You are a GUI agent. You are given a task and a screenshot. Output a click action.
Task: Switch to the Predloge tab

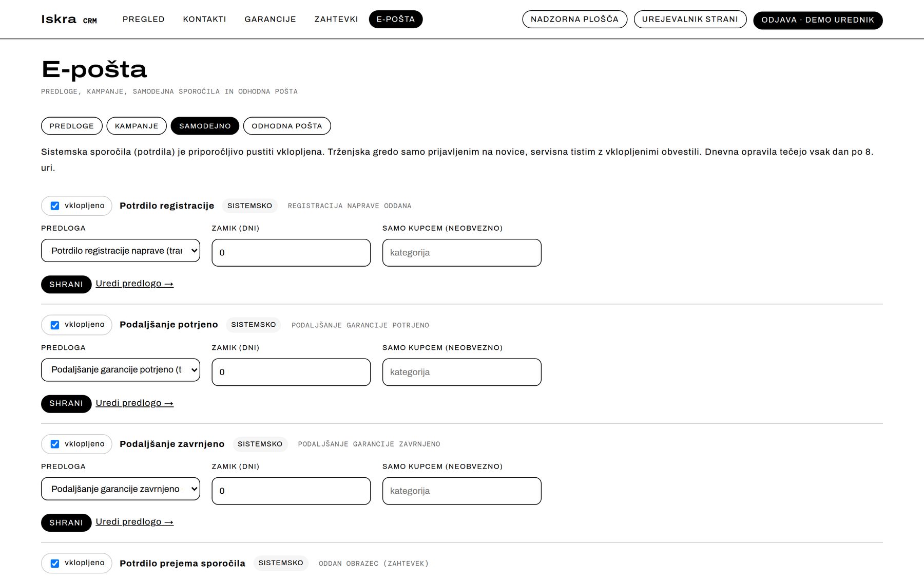coord(72,126)
